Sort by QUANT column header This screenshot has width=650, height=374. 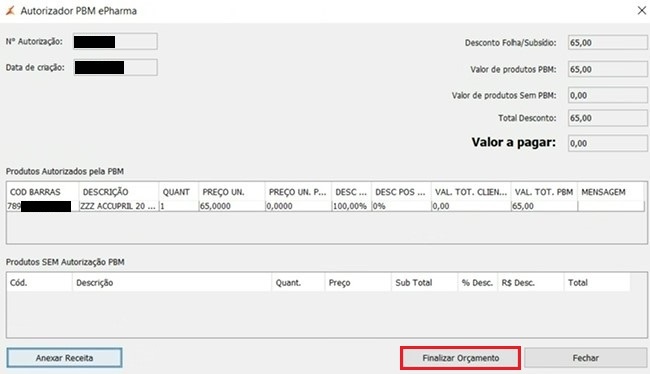coord(179,192)
